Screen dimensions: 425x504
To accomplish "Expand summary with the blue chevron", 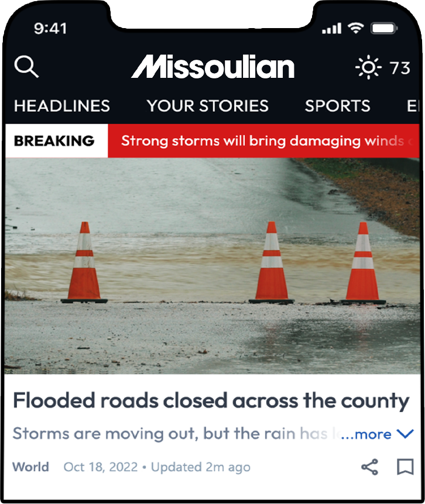I will click(x=405, y=434).
